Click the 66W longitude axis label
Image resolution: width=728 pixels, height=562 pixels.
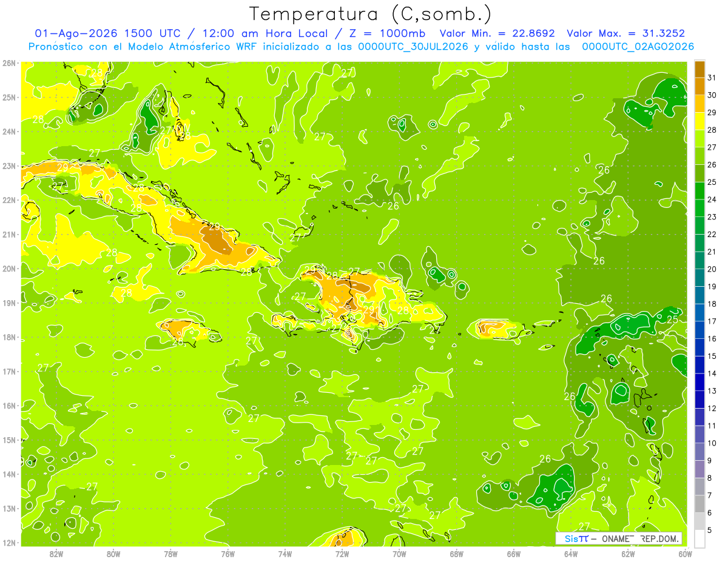513,554
